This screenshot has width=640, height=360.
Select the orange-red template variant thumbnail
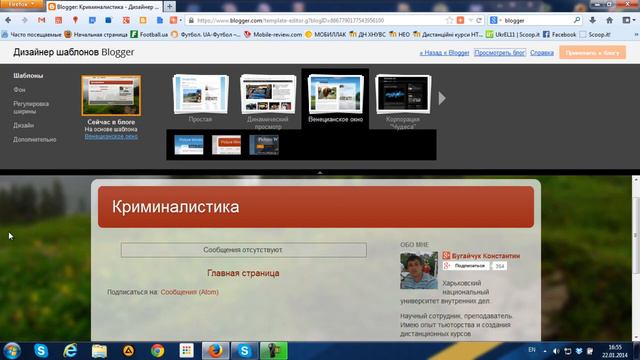coord(227,145)
